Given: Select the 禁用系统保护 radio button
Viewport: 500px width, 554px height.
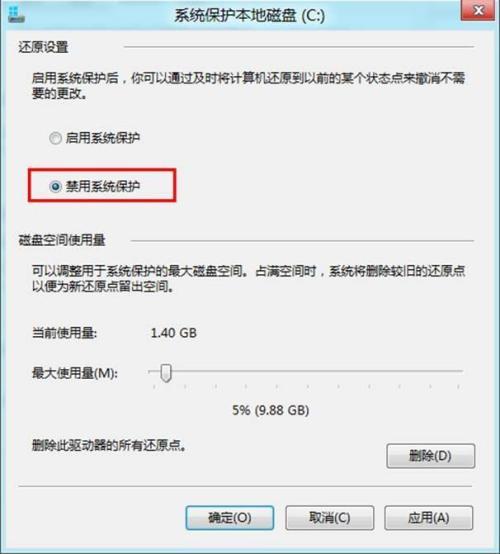Looking at the screenshot, I should click(55, 186).
